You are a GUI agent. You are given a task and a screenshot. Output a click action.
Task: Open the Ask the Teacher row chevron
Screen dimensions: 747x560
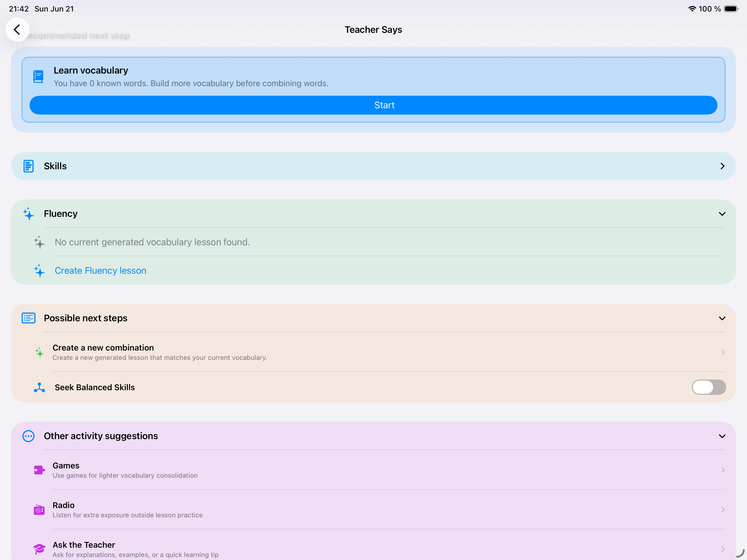[x=723, y=549]
